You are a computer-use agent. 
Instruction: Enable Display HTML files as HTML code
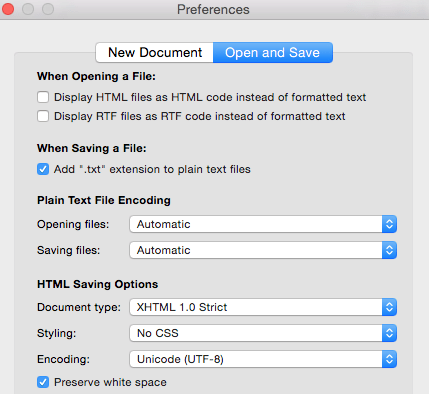click(x=43, y=97)
